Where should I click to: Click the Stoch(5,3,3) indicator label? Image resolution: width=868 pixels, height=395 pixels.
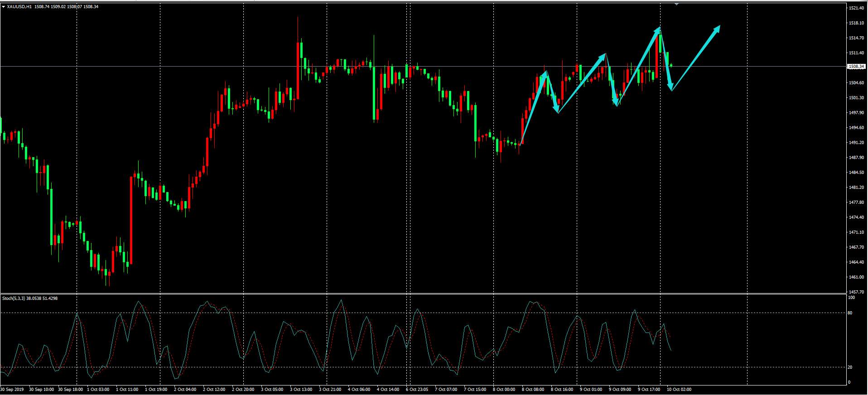click(x=13, y=299)
